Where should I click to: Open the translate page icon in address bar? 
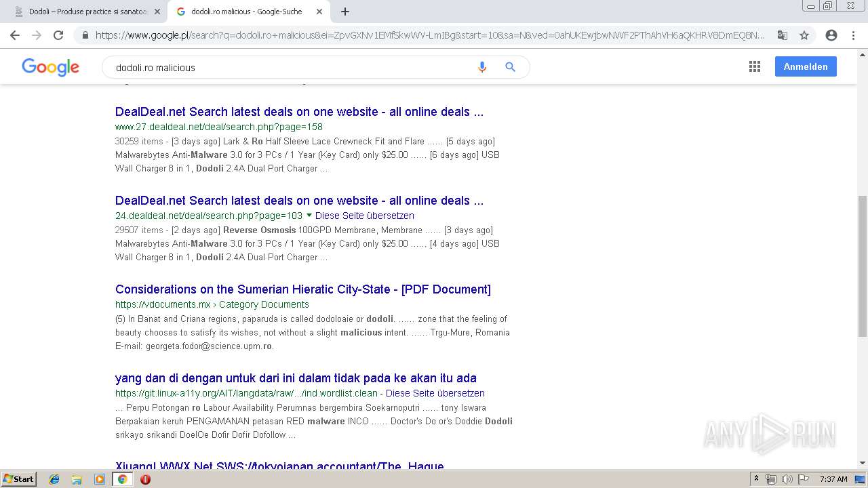(x=782, y=35)
